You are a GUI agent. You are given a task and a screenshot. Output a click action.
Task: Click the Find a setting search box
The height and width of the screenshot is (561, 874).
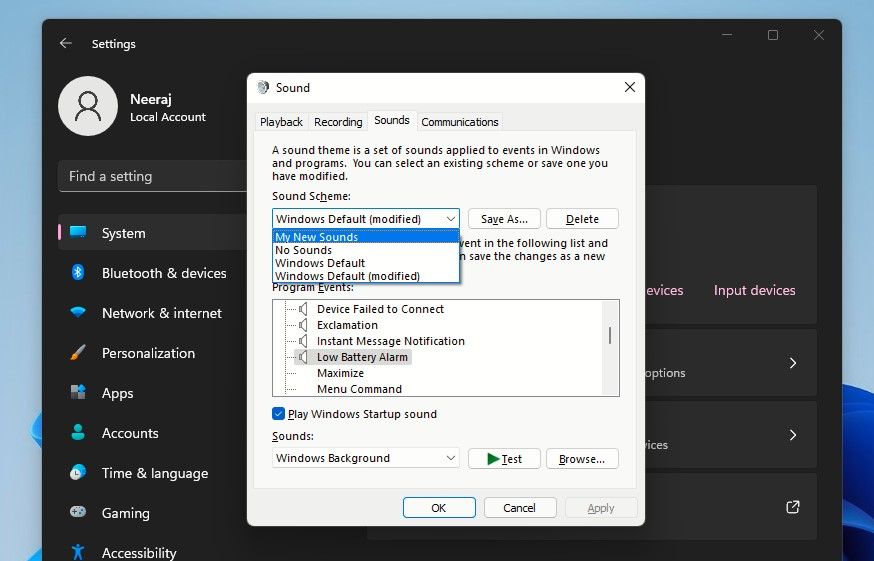click(x=153, y=176)
